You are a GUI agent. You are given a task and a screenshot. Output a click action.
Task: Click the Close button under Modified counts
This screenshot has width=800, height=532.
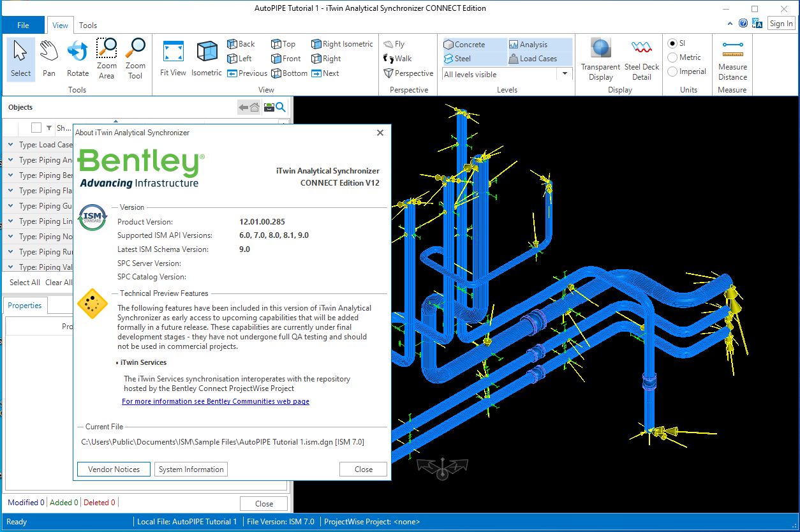point(264,504)
